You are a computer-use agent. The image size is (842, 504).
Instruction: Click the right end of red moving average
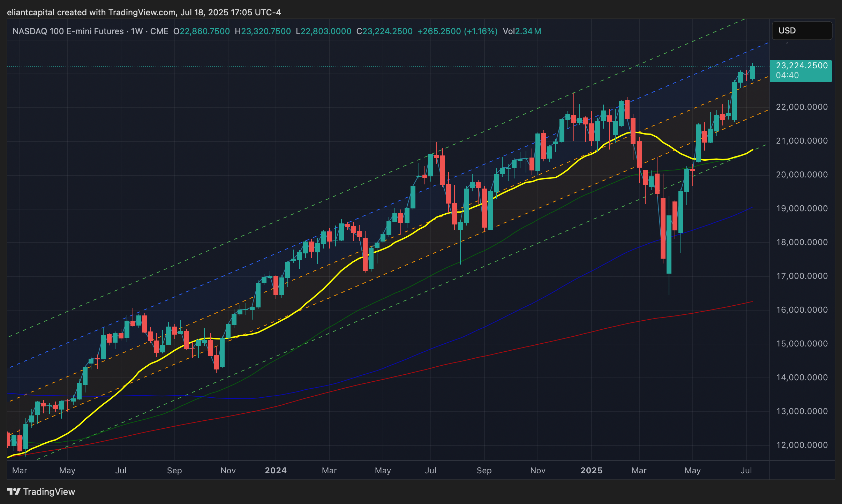[751, 302]
